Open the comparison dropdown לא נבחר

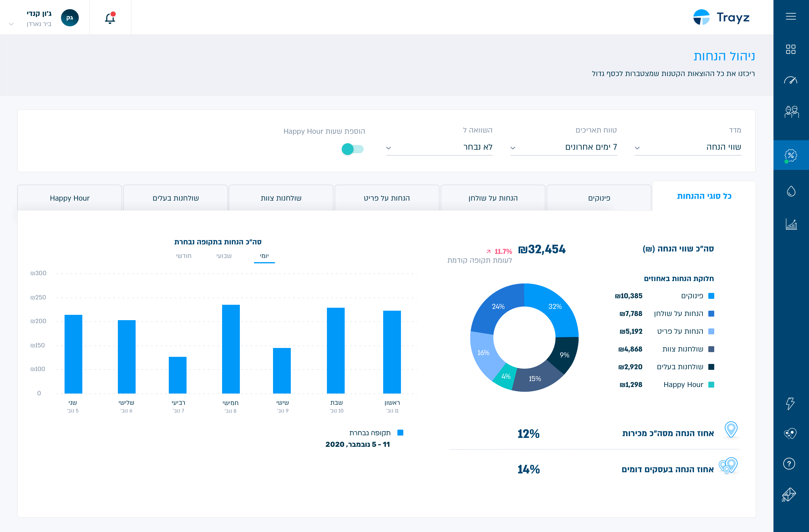(439, 147)
